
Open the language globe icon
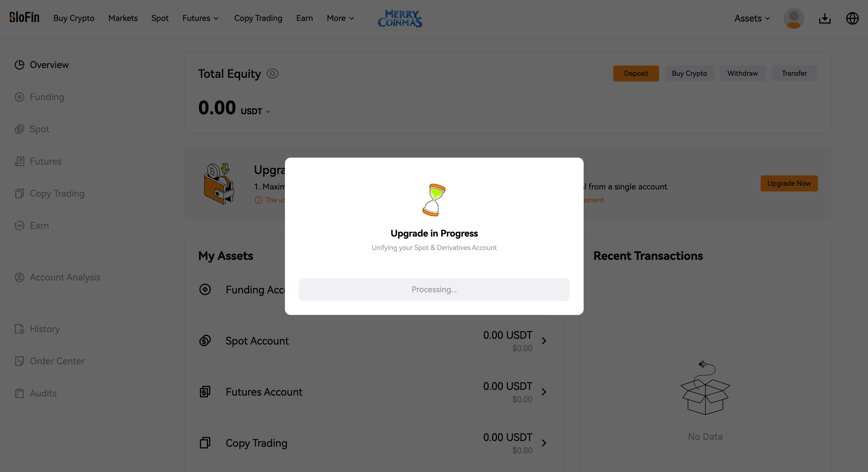pyautogui.click(x=852, y=18)
